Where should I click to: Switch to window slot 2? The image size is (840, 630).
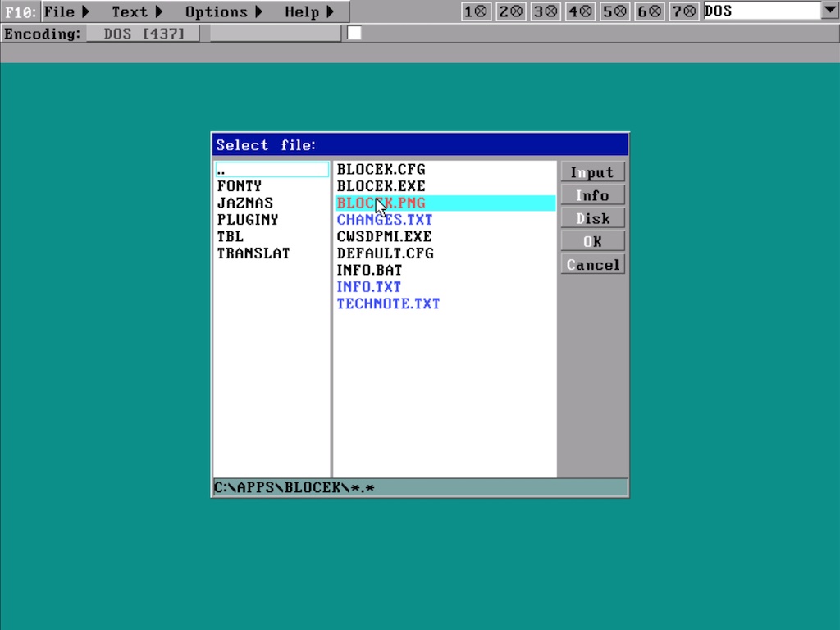click(510, 11)
